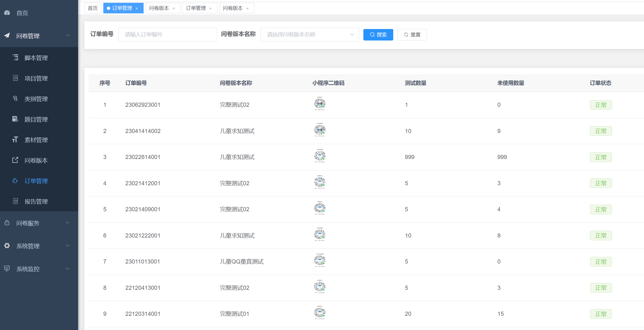644x330 pixels.
Task: Click 正常 status tag for order 23062923001
Action: point(601,105)
